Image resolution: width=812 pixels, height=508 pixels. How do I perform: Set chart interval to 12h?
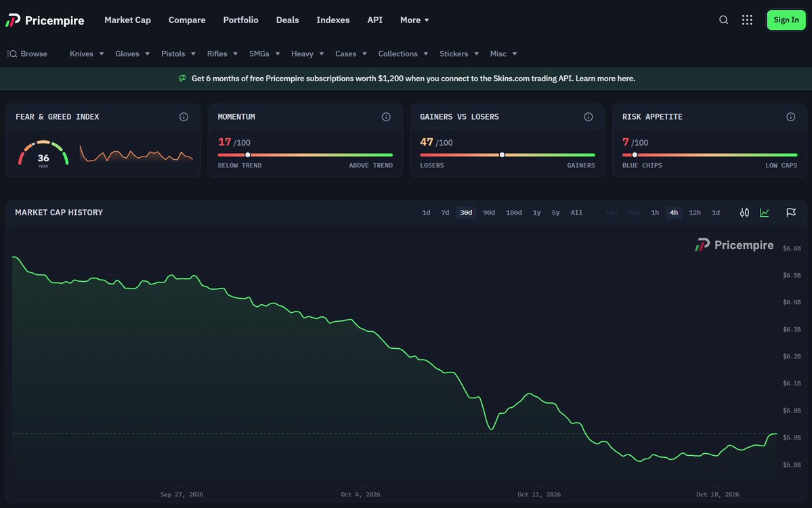click(694, 212)
